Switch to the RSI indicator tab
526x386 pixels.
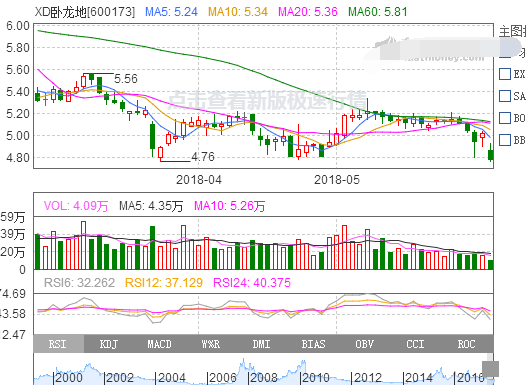tap(58, 344)
